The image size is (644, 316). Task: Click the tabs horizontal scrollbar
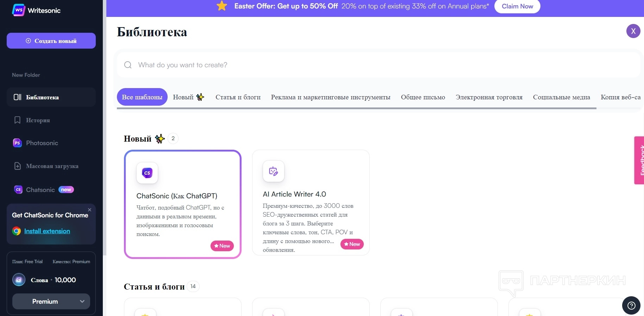(x=356, y=108)
